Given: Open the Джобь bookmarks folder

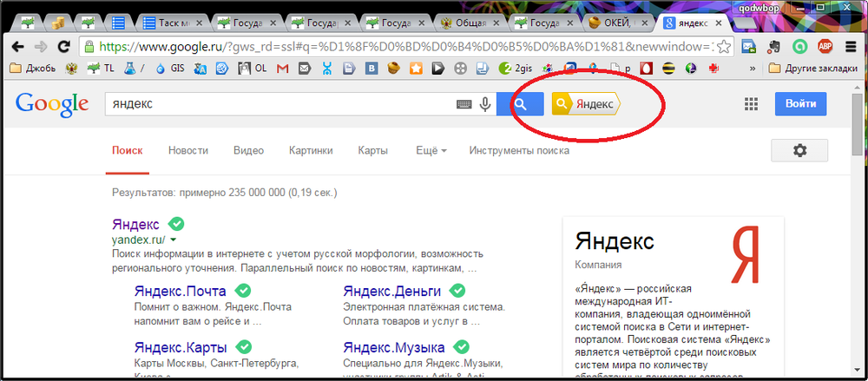Looking at the screenshot, I should pyautogui.click(x=31, y=69).
